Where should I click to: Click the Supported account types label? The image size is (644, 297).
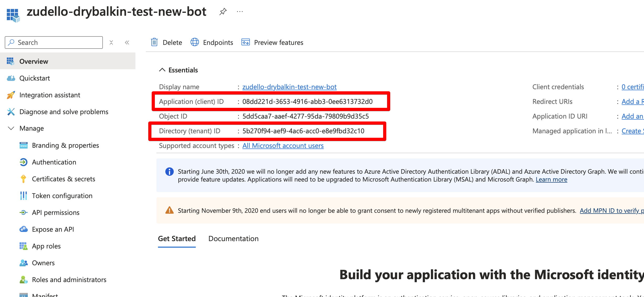pos(197,146)
